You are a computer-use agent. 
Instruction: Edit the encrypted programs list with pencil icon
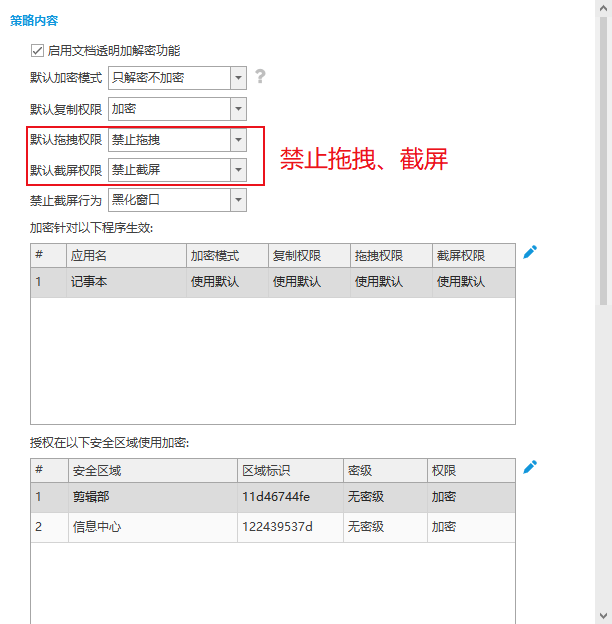pos(530,252)
